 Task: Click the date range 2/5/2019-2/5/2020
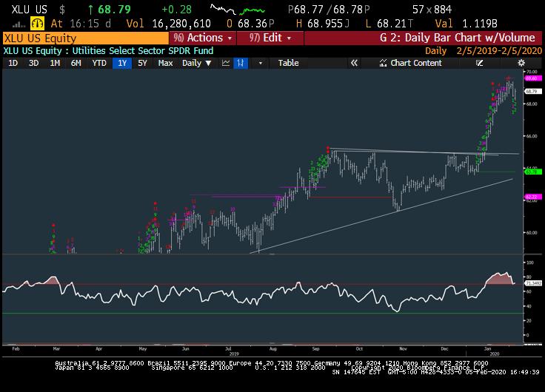(499, 51)
